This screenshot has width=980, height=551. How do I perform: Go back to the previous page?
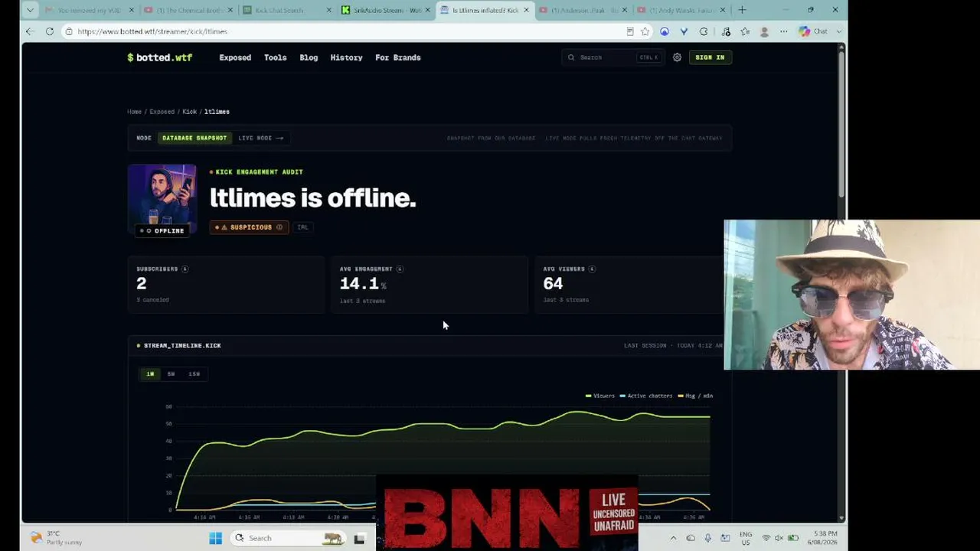(29, 31)
